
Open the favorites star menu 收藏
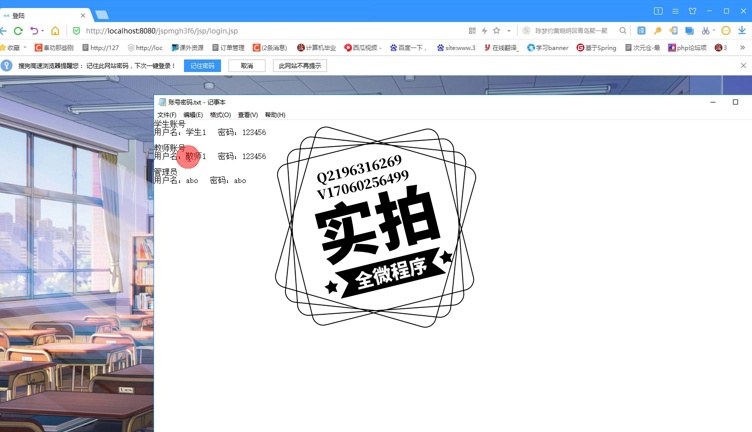[12, 47]
